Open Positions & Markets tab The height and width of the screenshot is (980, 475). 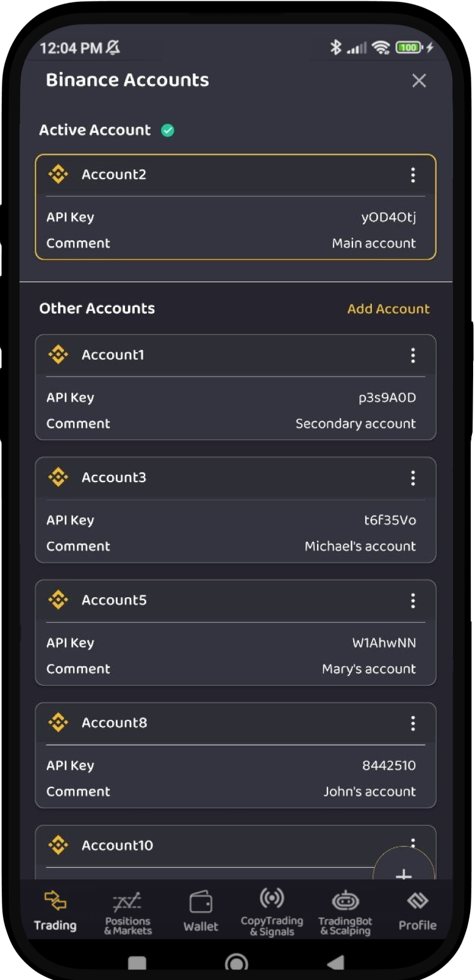pos(127,912)
